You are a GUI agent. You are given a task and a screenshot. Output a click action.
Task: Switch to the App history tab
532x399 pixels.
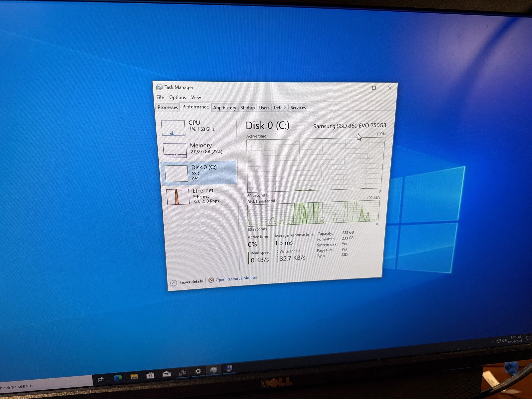pyautogui.click(x=225, y=108)
